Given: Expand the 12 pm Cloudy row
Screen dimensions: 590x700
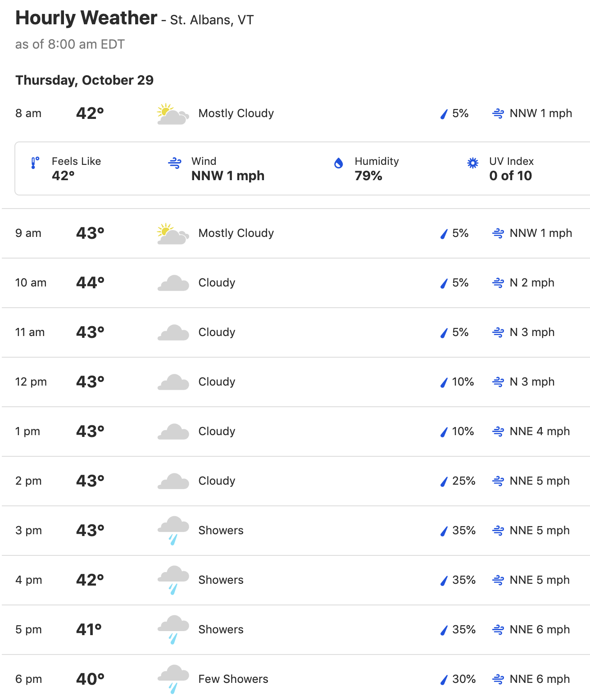Looking at the screenshot, I should click(296, 382).
